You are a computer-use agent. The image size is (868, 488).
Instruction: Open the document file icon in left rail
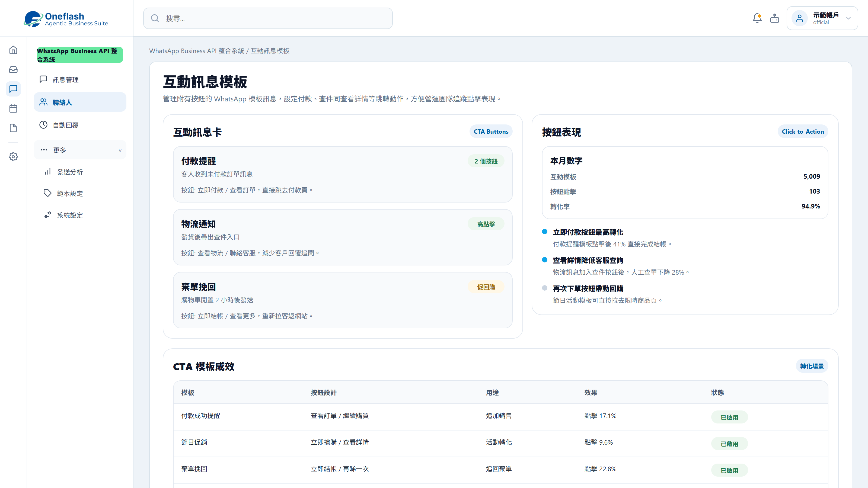13,128
